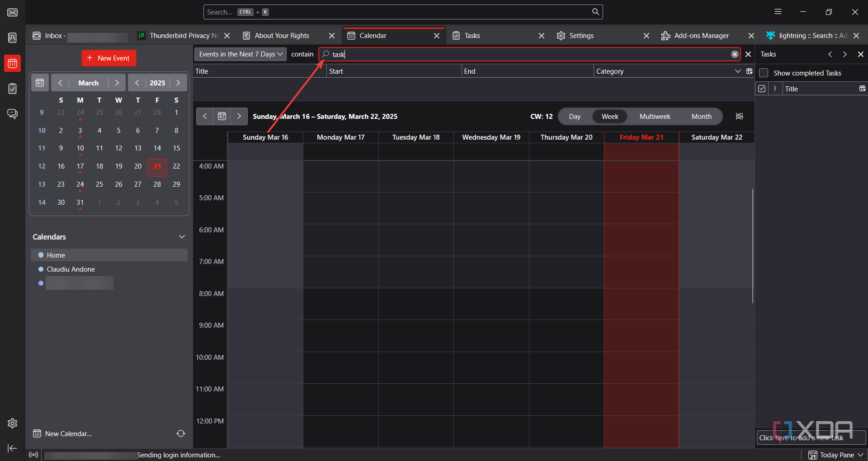The height and width of the screenshot is (461, 868).
Task: Click the calendar view vertical scrollbar
Action: (752, 246)
